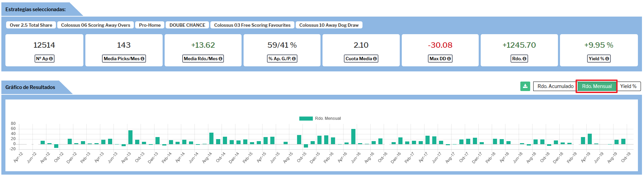Click the Oct-19 x-axis label
644x178 pixels.
[626, 157]
